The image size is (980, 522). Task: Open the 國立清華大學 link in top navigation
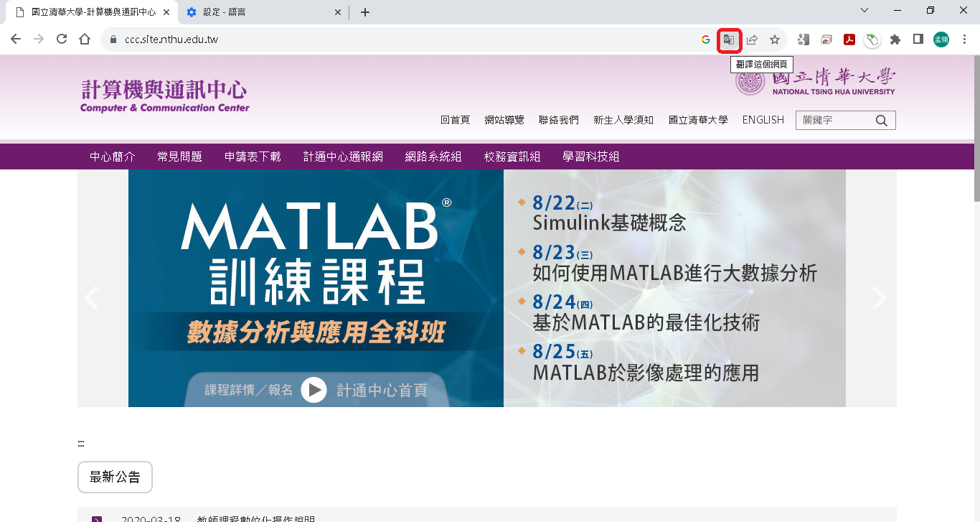tap(698, 120)
